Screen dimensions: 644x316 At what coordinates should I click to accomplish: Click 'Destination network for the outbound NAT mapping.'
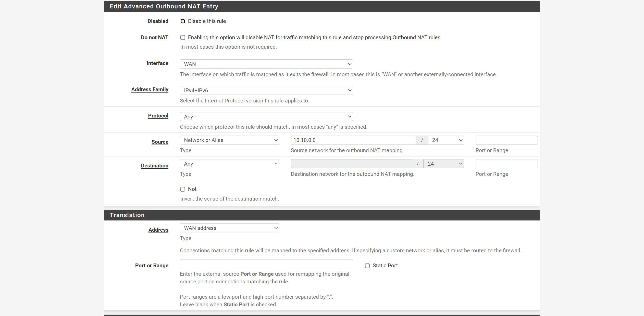point(353,174)
